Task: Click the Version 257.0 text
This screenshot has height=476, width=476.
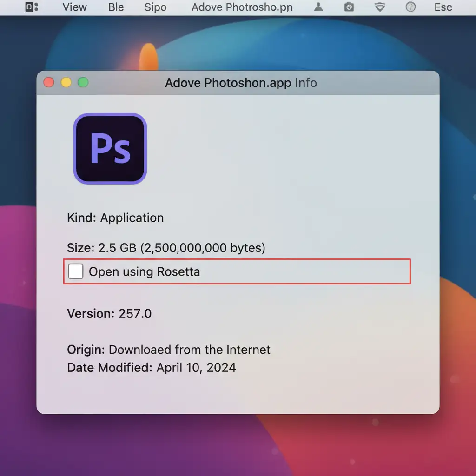Action: (x=109, y=313)
